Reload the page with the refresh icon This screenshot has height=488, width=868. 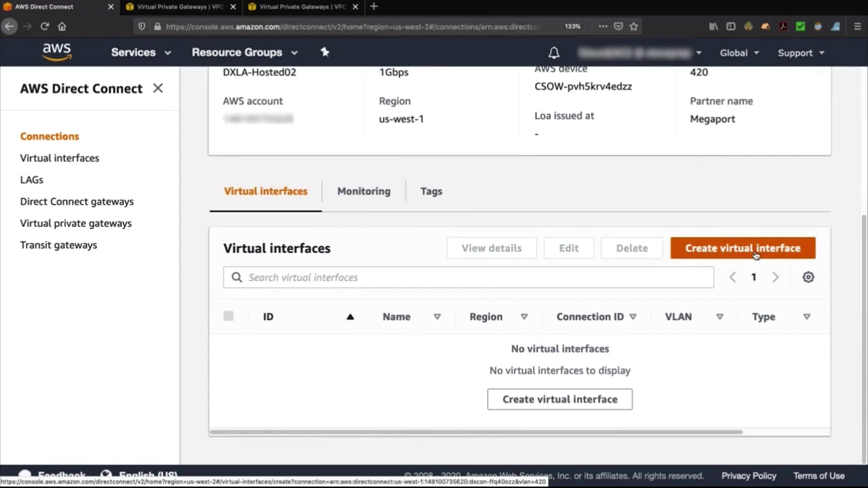pos(45,26)
